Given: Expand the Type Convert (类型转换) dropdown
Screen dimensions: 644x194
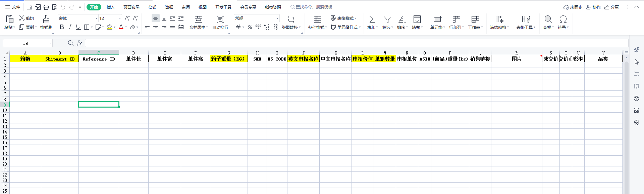Looking at the screenshot, I should (300, 28).
